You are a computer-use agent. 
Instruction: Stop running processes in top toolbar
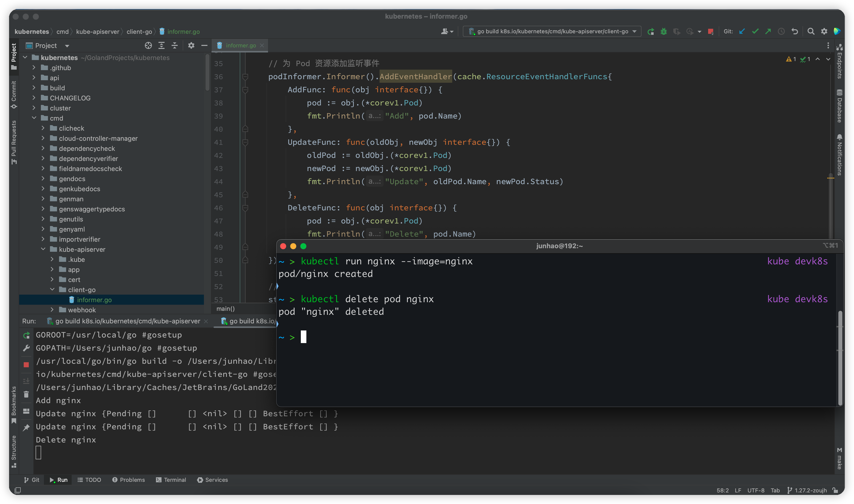click(710, 32)
